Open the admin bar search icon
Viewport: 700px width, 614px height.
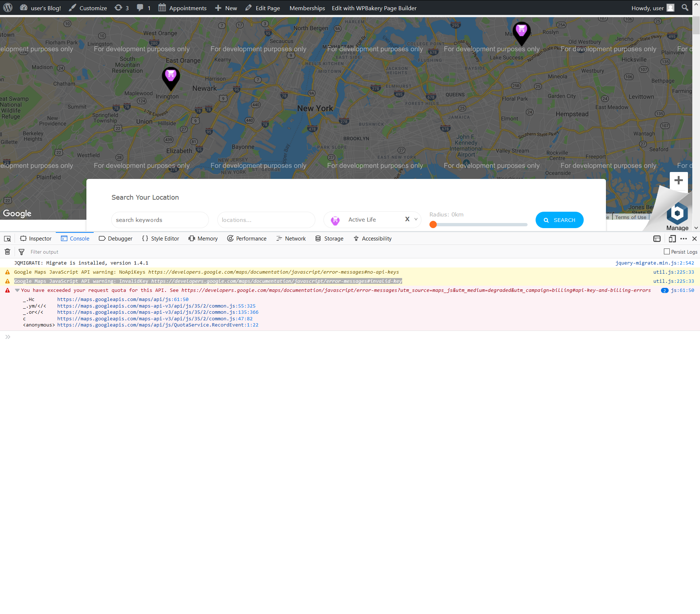pyautogui.click(x=685, y=8)
